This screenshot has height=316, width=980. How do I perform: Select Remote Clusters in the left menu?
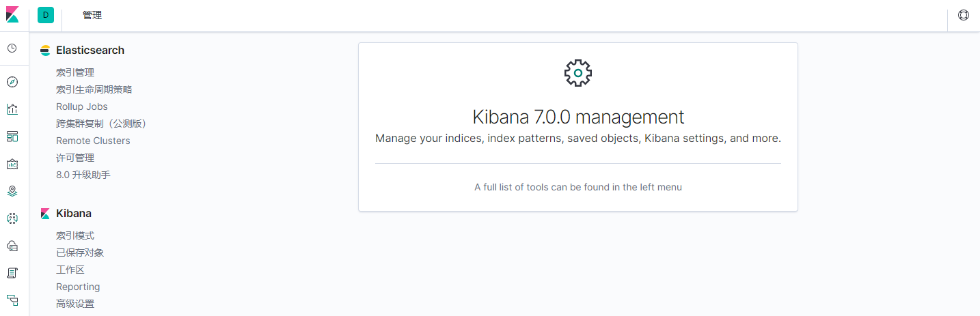pos(93,141)
